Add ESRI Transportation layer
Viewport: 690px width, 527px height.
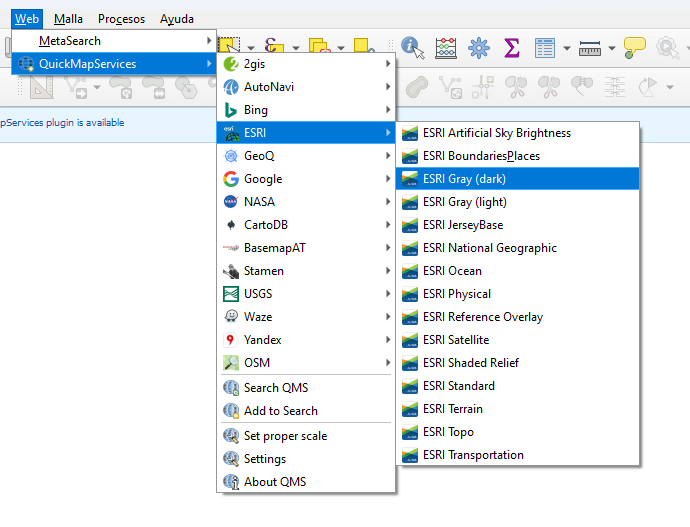518,454
